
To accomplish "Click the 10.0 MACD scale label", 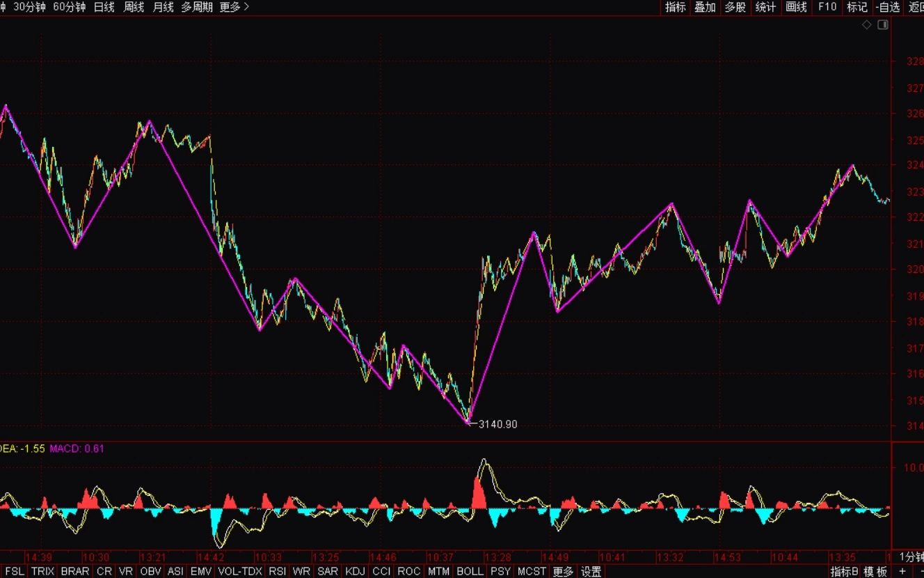I will [x=913, y=467].
